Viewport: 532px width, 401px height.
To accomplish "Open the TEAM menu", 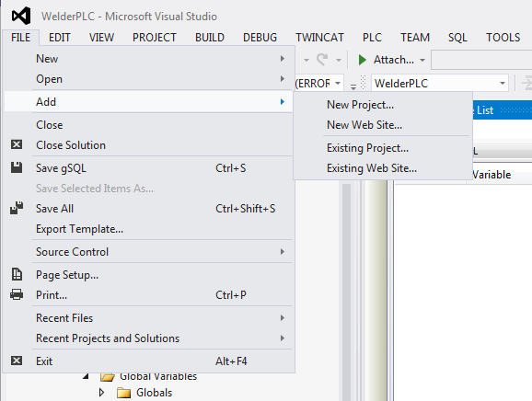I will 415,38.
